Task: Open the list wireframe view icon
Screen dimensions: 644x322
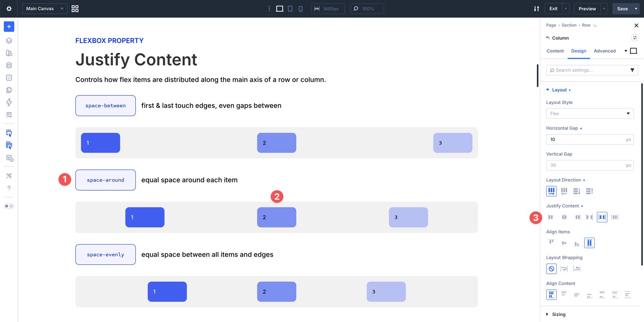Action: click(x=9, y=115)
